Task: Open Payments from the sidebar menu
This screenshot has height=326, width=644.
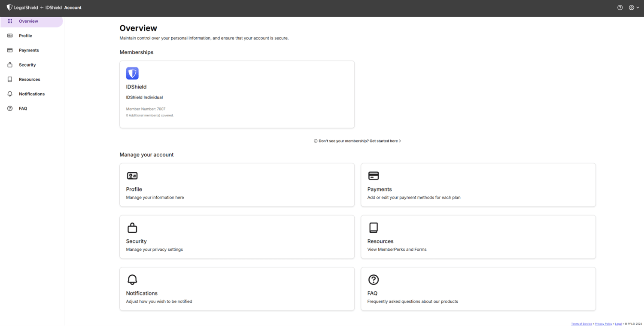Action: (x=29, y=50)
